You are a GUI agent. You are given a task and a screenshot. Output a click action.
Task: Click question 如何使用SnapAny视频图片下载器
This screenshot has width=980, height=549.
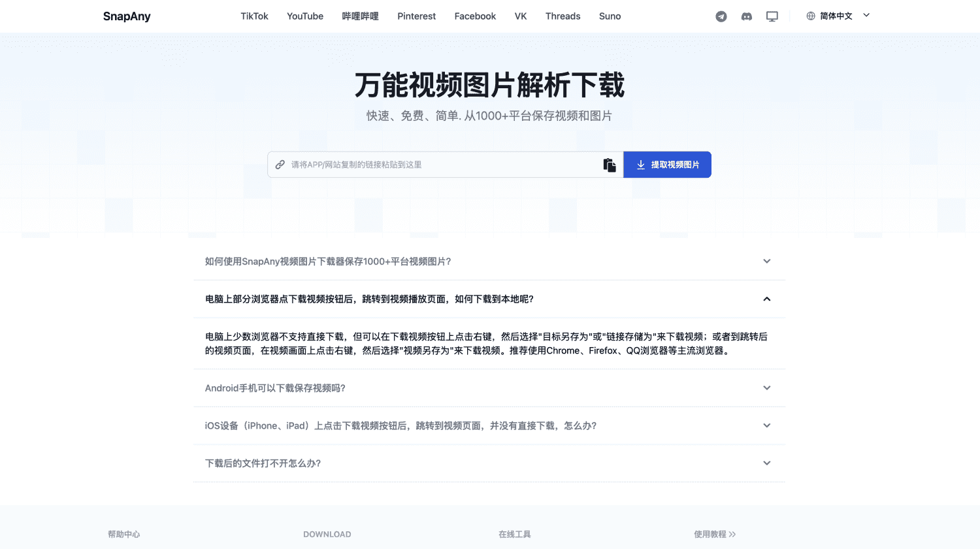click(328, 261)
